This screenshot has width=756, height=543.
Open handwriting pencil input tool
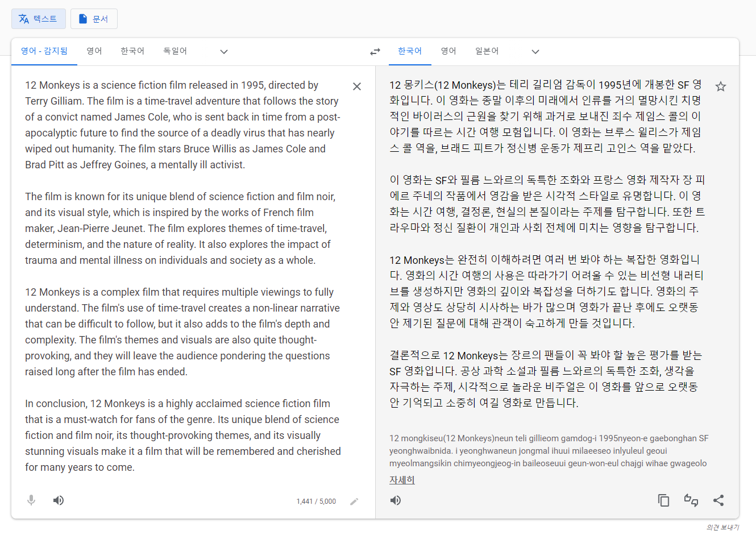354,501
